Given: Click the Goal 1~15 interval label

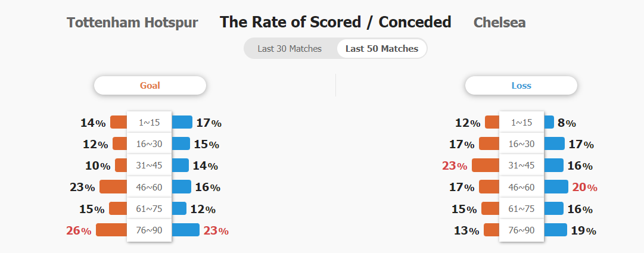Looking at the screenshot, I should coord(149,123).
